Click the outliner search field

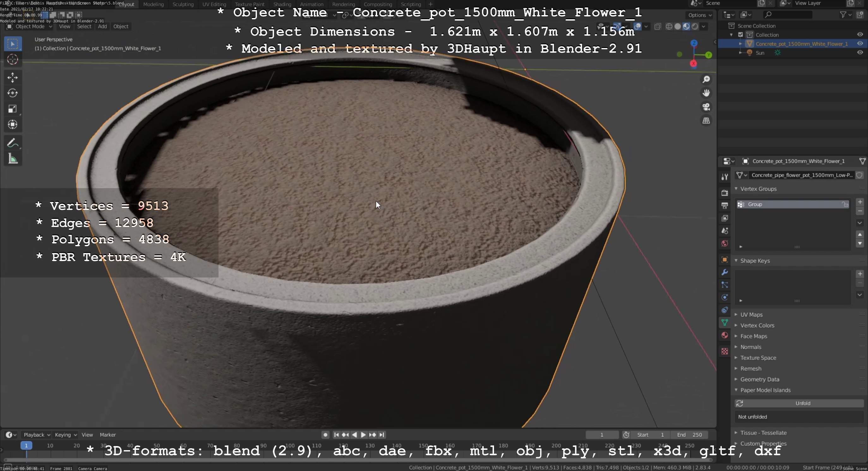tap(787, 15)
